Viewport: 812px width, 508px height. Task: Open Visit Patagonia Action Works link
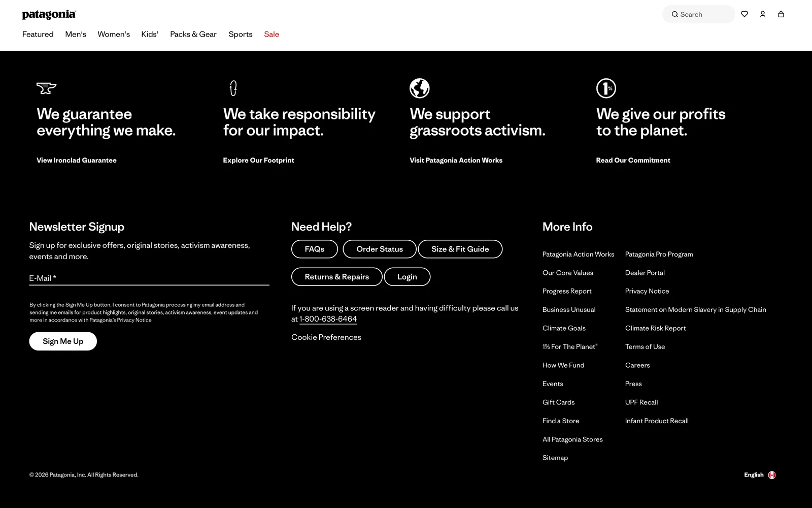coord(456,160)
